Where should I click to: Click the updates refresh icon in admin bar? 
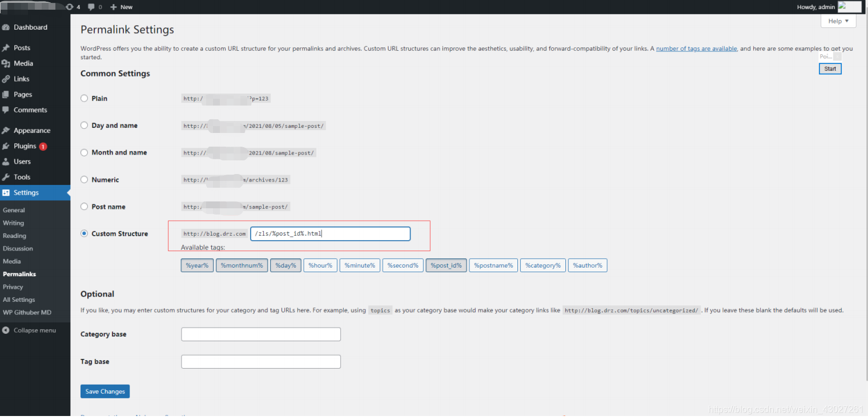pos(70,7)
